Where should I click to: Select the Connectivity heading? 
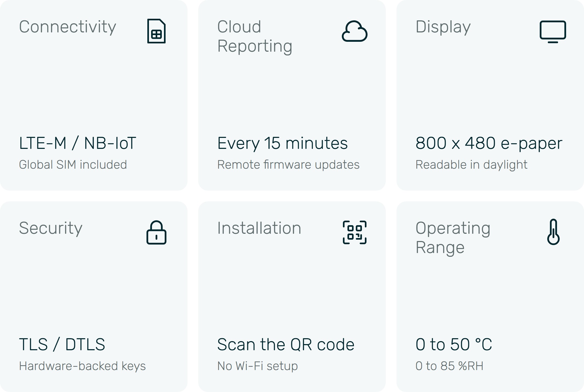tap(68, 27)
